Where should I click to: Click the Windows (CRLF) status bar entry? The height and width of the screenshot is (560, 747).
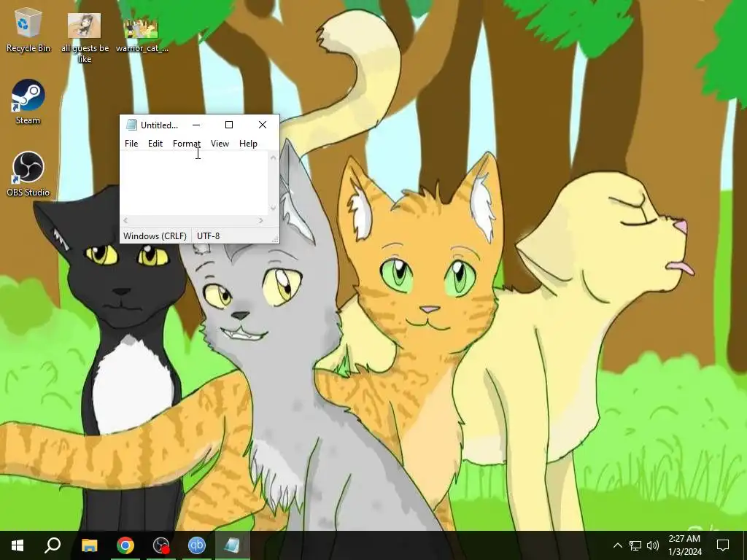[x=155, y=236]
